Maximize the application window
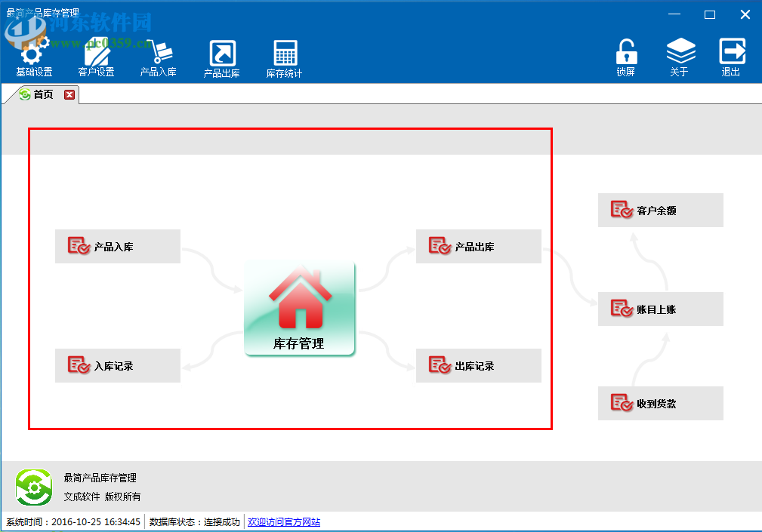This screenshot has height=532, width=762. tap(710, 14)
